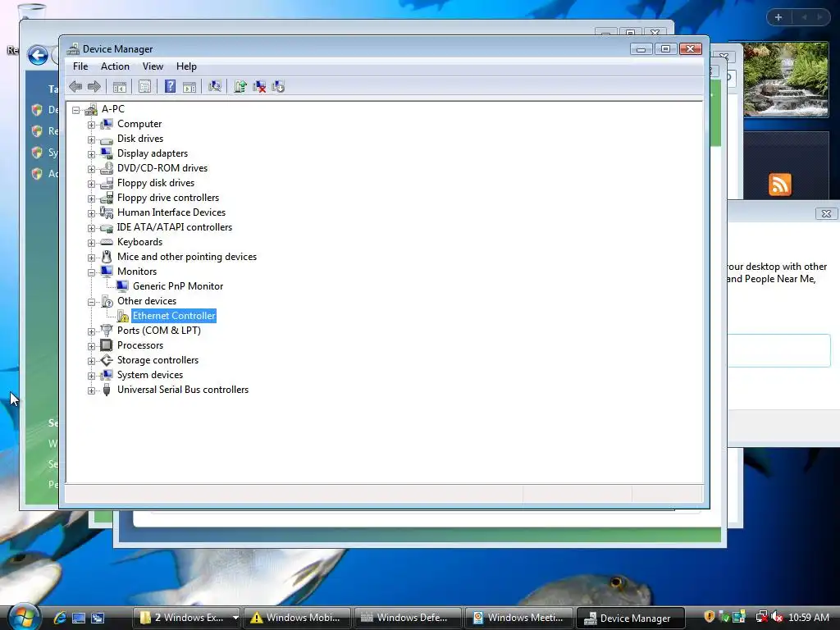Viewport: 840px width, 630px height.
Task: Click the Ports (COM & LPT) icon
Action: click(107, 331)
